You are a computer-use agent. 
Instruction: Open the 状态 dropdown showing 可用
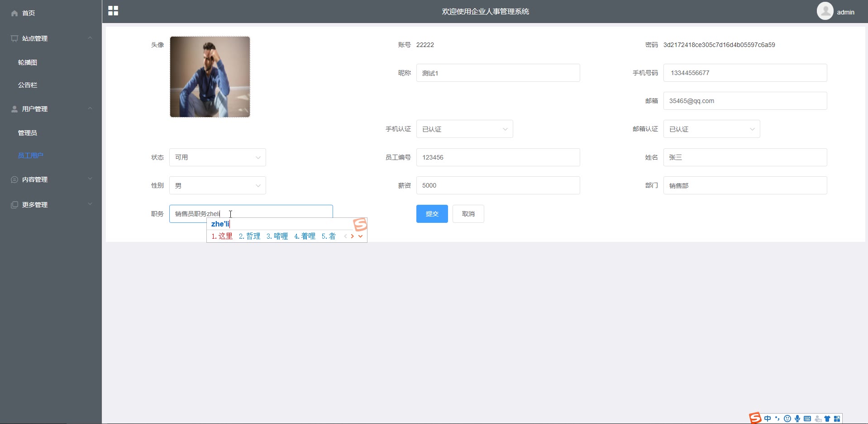point(218,157)
